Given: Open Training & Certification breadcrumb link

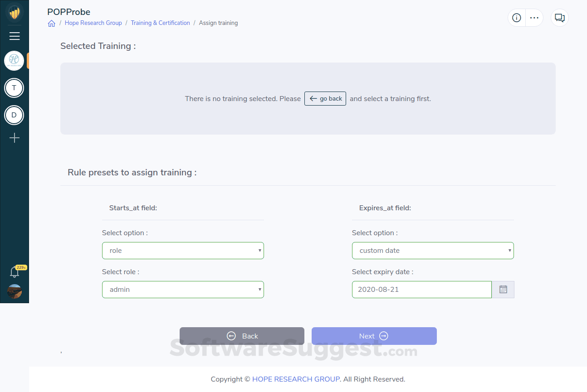Looking at the screenshot, I should 161,23.
